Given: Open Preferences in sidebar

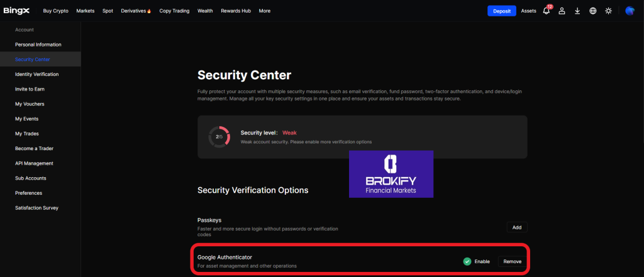Looking at the screenshot, I should (x=29, y=193).
